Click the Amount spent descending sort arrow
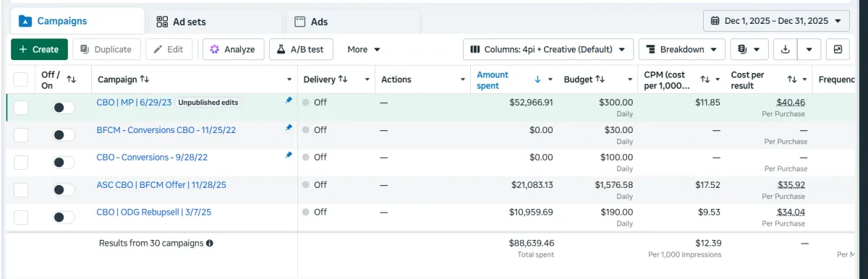Viewport: 868px width, 279px height. pos(537,80)
